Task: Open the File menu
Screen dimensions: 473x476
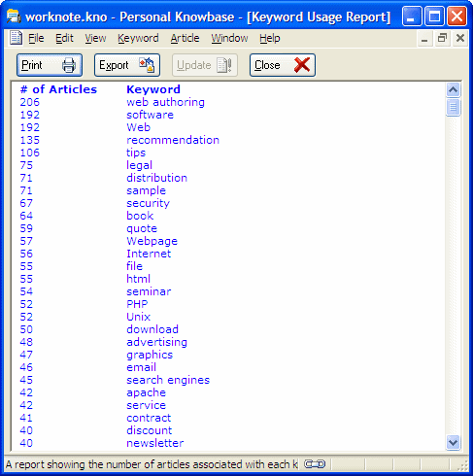Action: (x=36, y=38)
